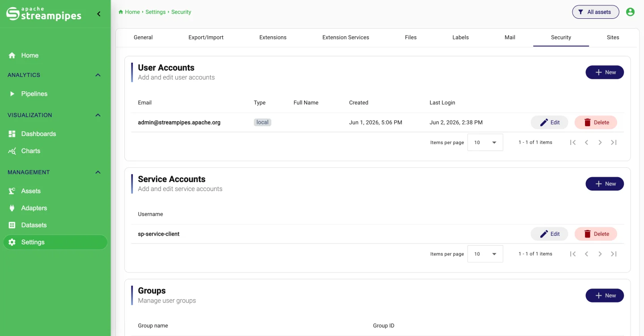Switch to the General tab
Image resolution: width=644 pixels, height=336 pixels.
pyautogui.click(x=143, y=38)
